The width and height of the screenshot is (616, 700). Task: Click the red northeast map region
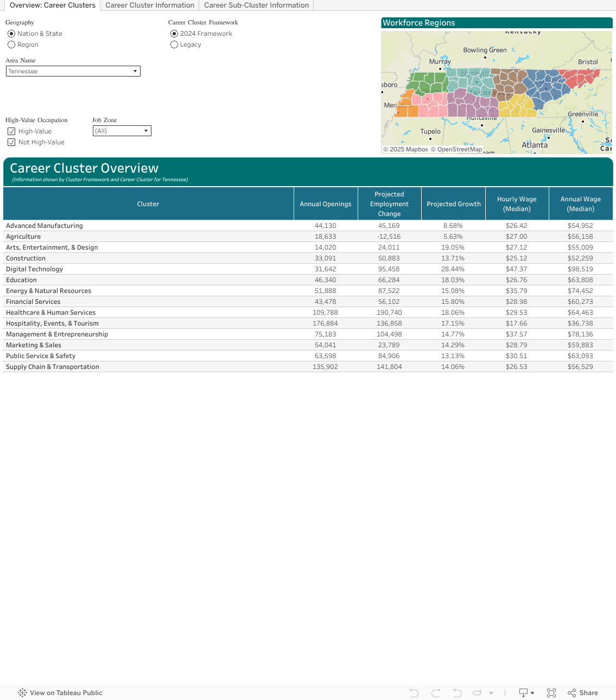582,78
